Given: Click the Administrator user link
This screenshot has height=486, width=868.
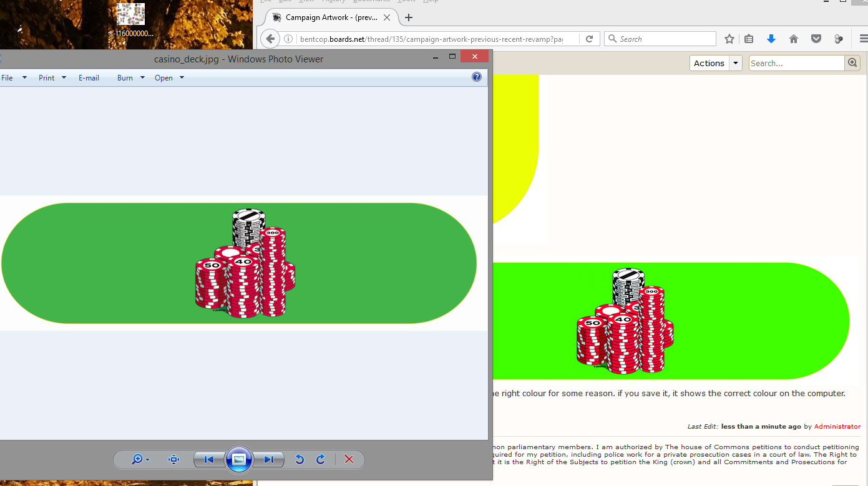Looking at the screenshot, I should click(837, 426).
